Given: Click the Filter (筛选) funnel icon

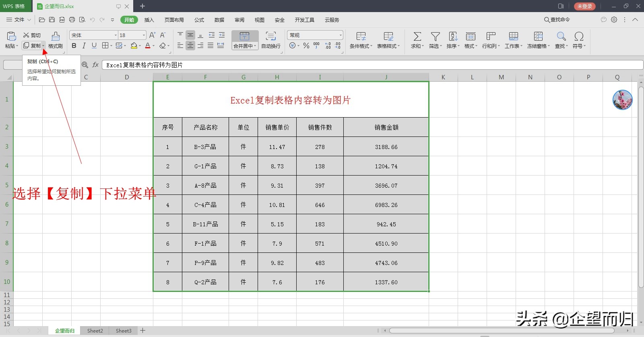Looking at the screenshot, I should (435, 37).
